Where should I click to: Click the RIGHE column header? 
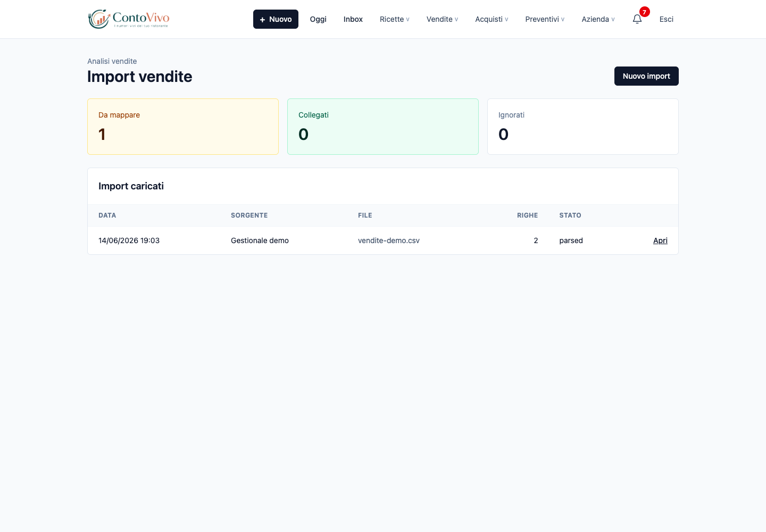coord(527,215)
